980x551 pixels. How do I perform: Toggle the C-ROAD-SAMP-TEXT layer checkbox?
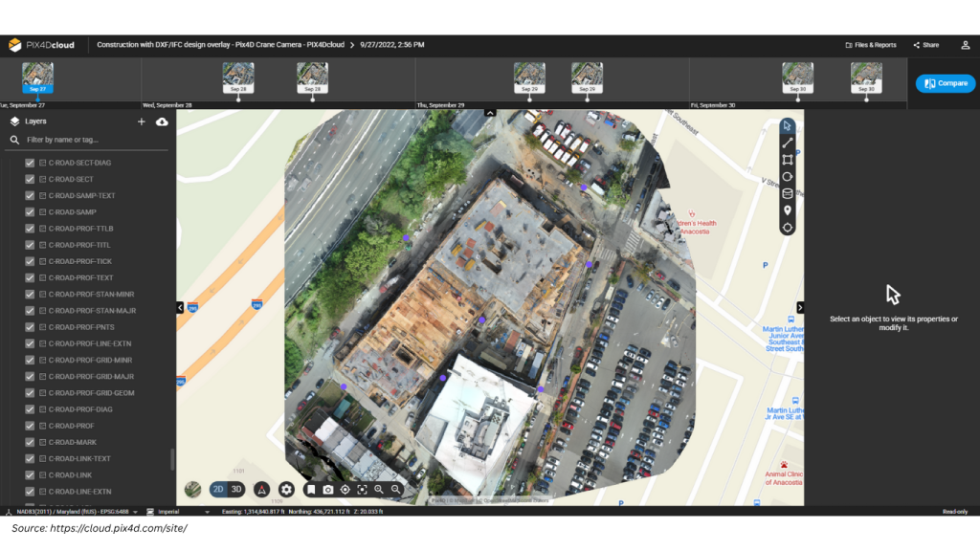(30, 195)
